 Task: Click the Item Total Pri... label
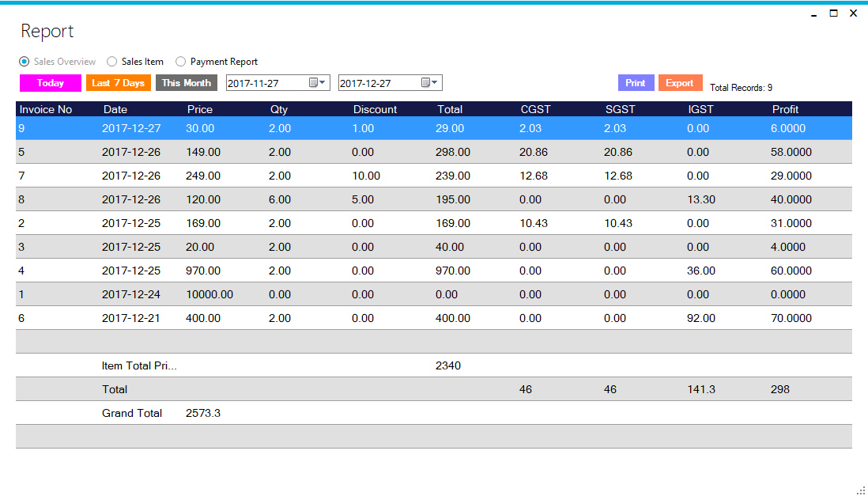pyautogui.click(x=139, y=365)
